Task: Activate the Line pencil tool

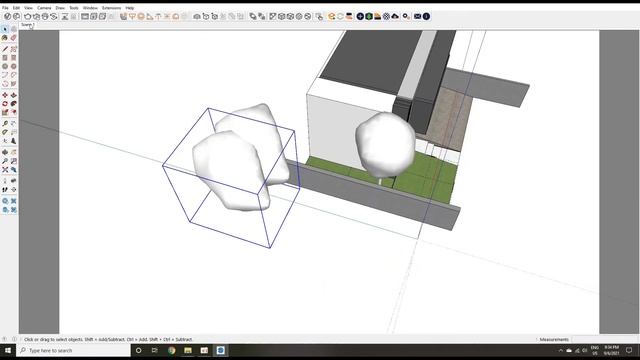Action: coord(5,49)
